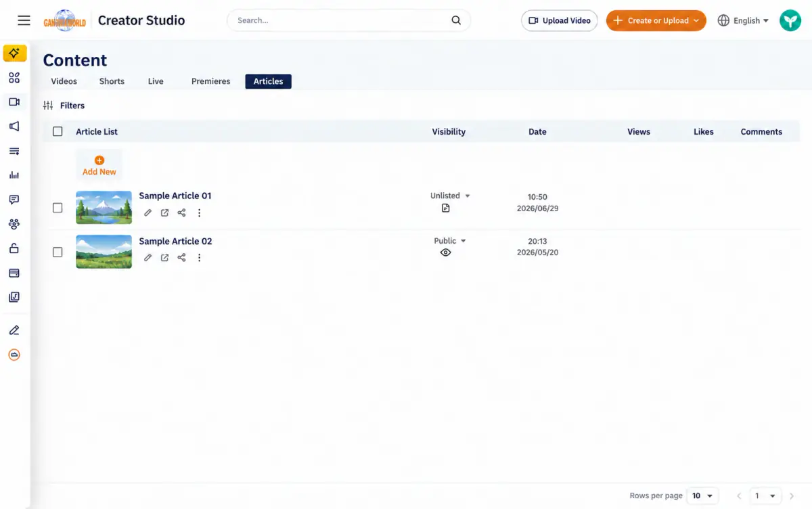Image resolution: width=812 pixels, height=509 pixels.
Task: Switch to the Live tab
Action: [156, 81]
